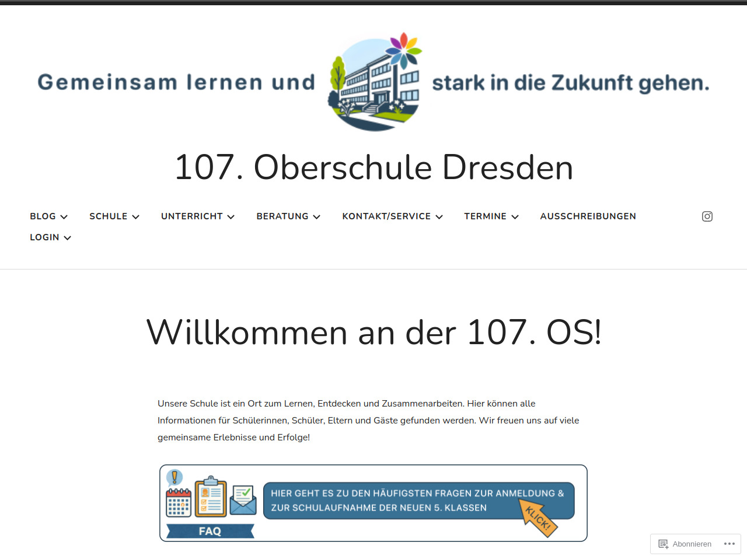Image resolution: width=747 pixels, height=560 pixels.
Task: Click the orange KLICK! arrow
Action: pos(537,517)
